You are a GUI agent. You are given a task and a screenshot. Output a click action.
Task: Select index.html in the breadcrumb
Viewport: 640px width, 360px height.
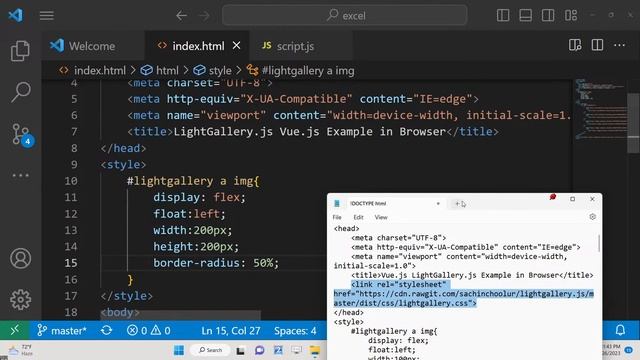point(93,70)
